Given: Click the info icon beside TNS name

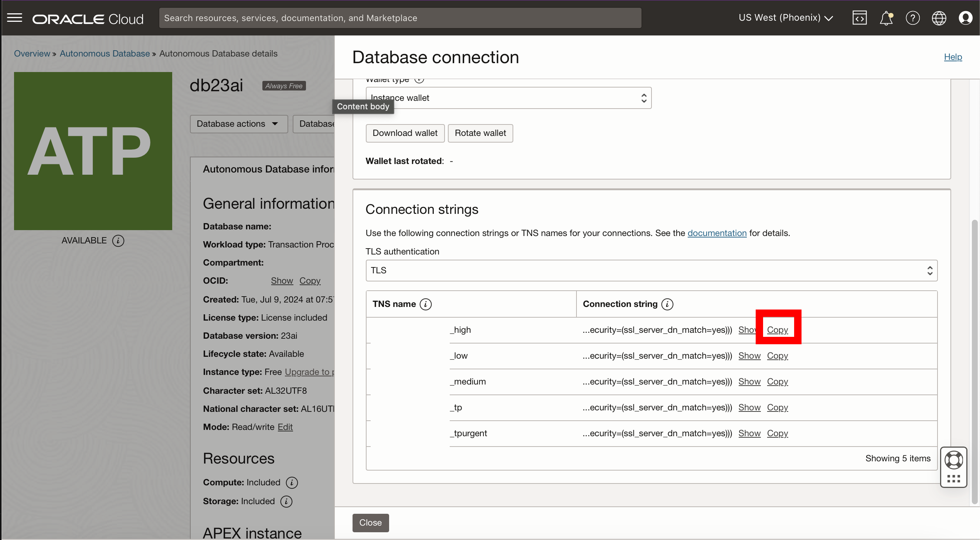Looking at the screenshot, I should point(426,304).
